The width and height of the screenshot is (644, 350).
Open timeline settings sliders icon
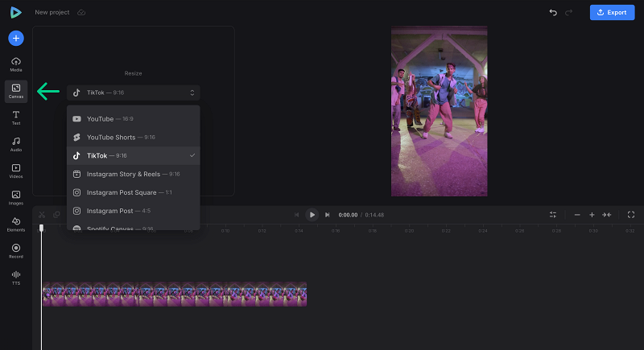553,215
